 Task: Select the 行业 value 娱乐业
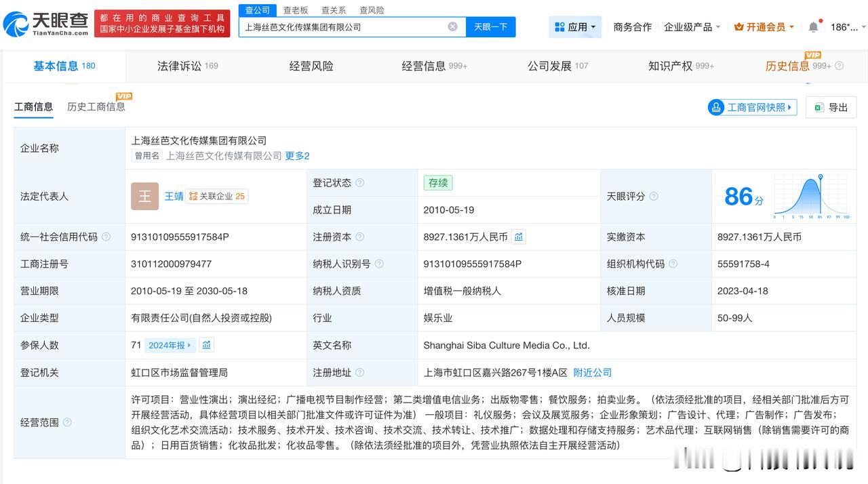click(437, 318)
